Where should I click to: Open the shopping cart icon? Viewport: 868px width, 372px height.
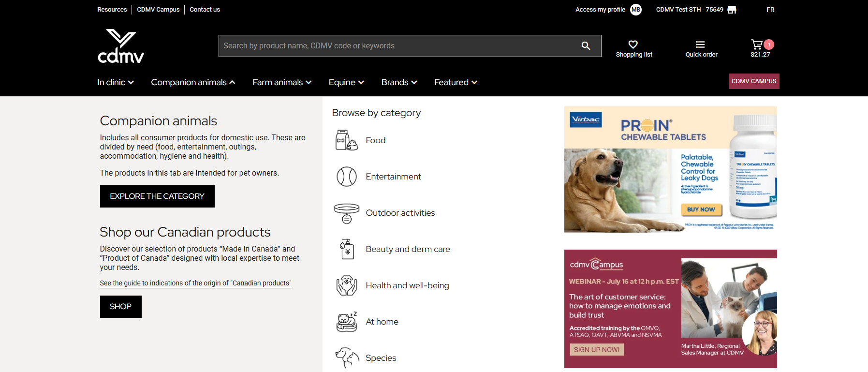pos(757,44)
